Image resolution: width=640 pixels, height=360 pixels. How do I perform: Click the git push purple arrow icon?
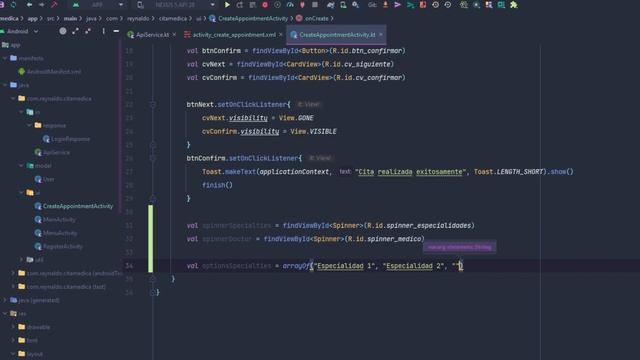[x=398, y=5]
